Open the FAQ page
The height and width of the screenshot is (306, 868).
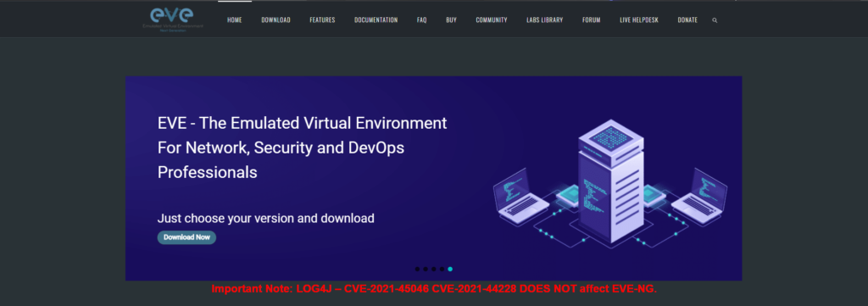point(422,20)
